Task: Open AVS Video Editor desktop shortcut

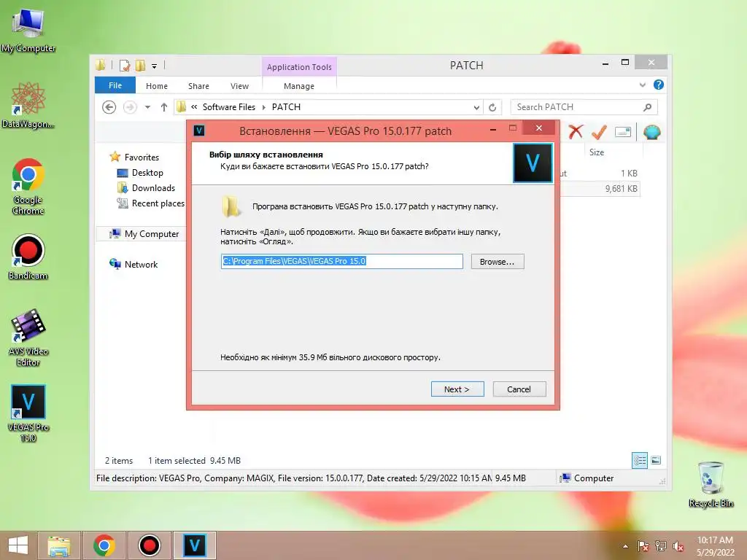Action: point(28,337)
